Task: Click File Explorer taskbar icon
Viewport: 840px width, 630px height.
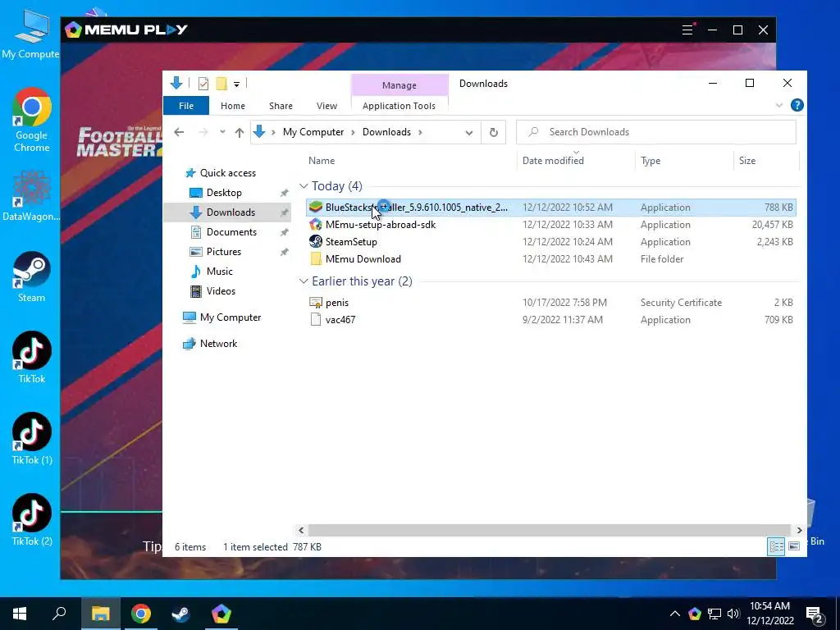Action: (100, 614)
